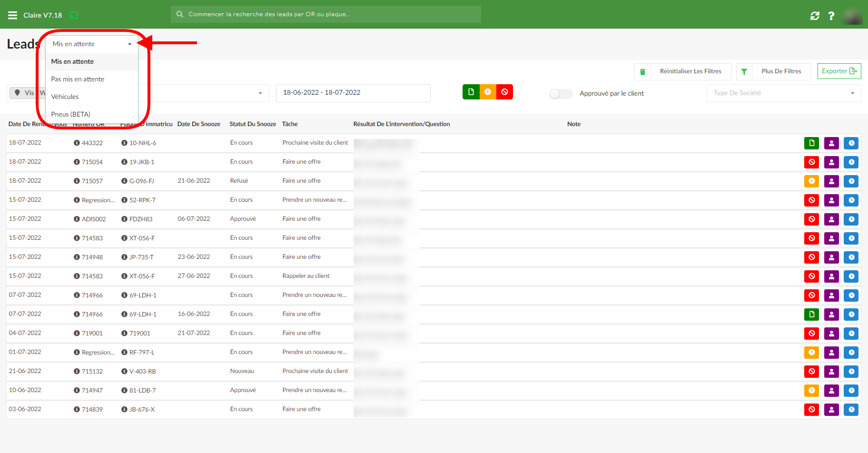This screenshot has height=453, width=868.
Task: Click red blocked icon on row V-403-RB
Action: tap(811, 372)
